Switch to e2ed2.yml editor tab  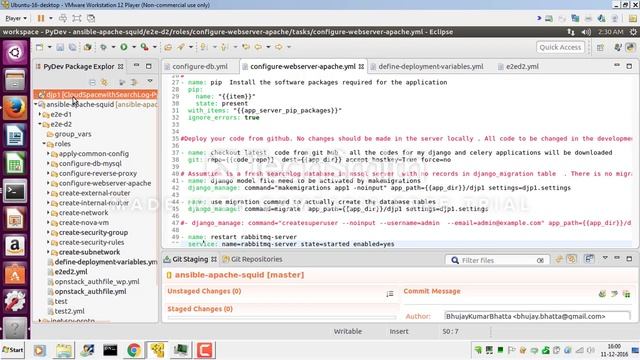click(x=518, y=67)
